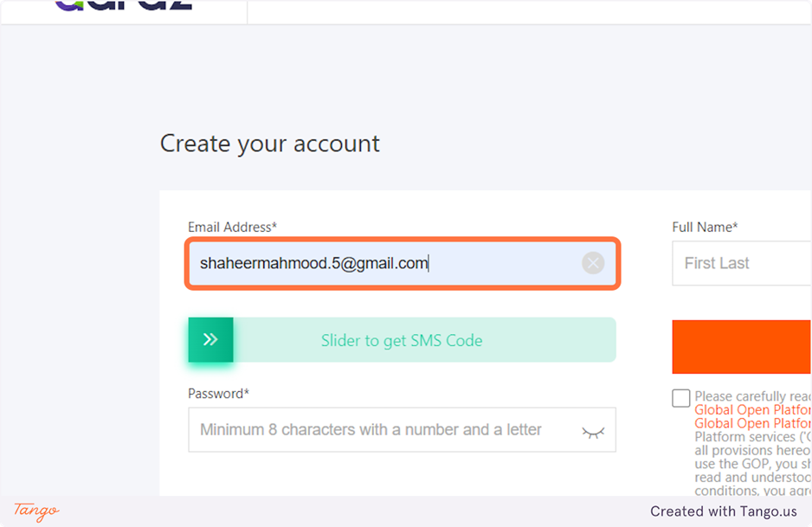Clear the email address field with X icon
This screenshot has height=527, width=812.
click(x=593, y=263)
